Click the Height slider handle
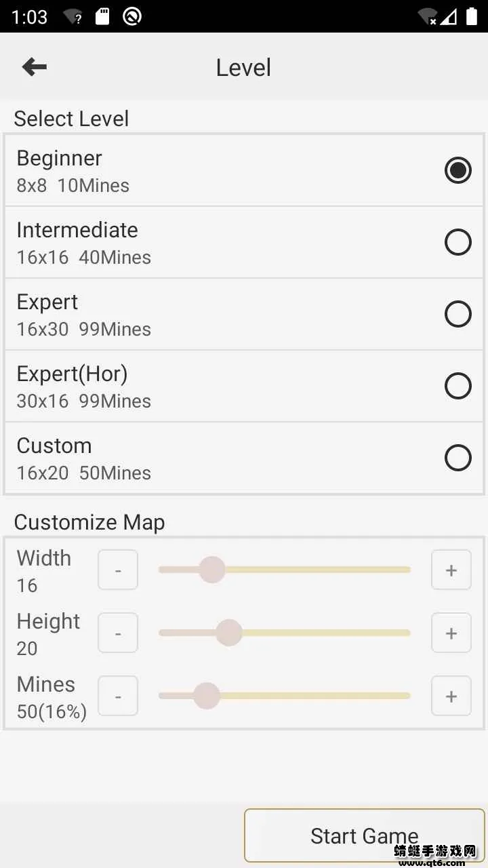Image resolution: width=488 pixels, height=868 pixels. pyautogui.click(x=229, y=633)
